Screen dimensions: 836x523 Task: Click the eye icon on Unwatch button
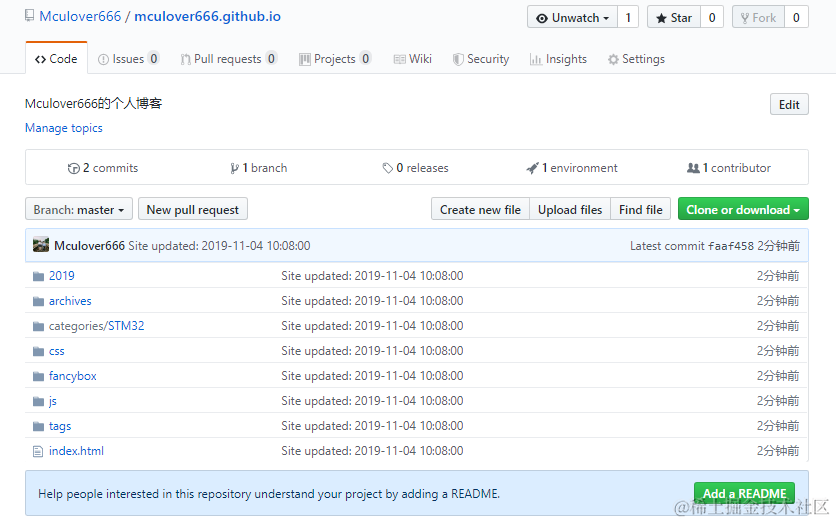pyautogui.click(x=542, y=18)
